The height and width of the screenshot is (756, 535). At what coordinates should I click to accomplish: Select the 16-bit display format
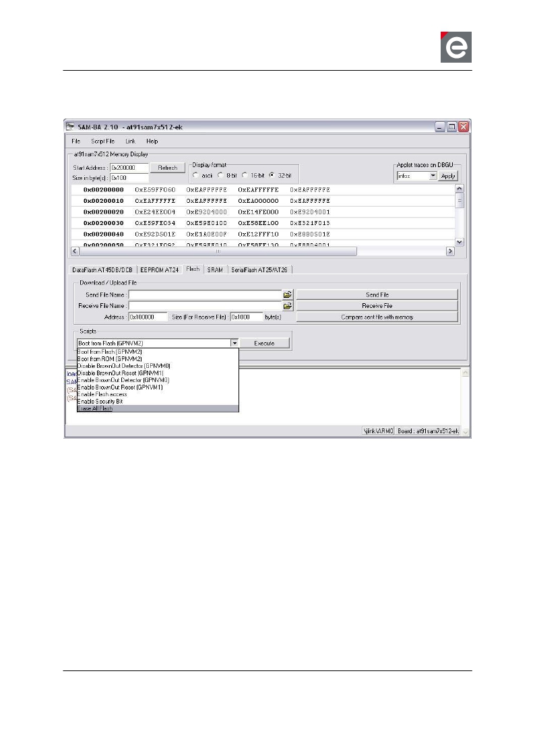click(245, 175)
